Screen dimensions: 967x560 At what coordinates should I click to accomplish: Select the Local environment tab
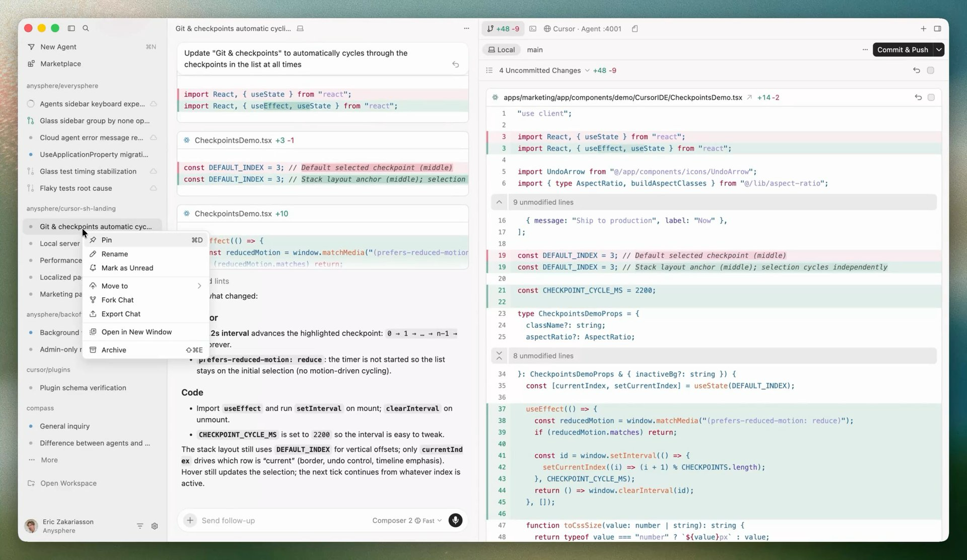tap(502, 49)
